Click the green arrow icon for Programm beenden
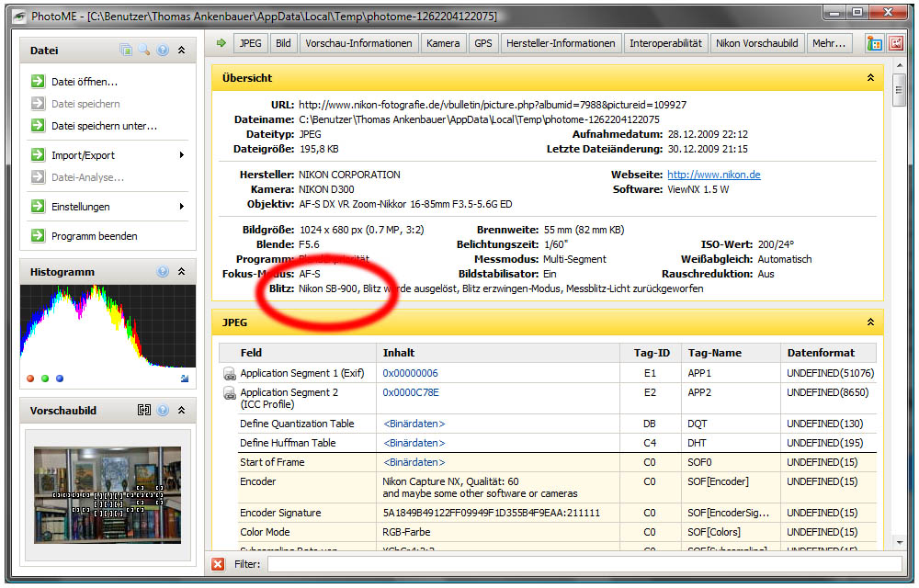Viewport: 919px width, 588px height. [x=38, y=235]
